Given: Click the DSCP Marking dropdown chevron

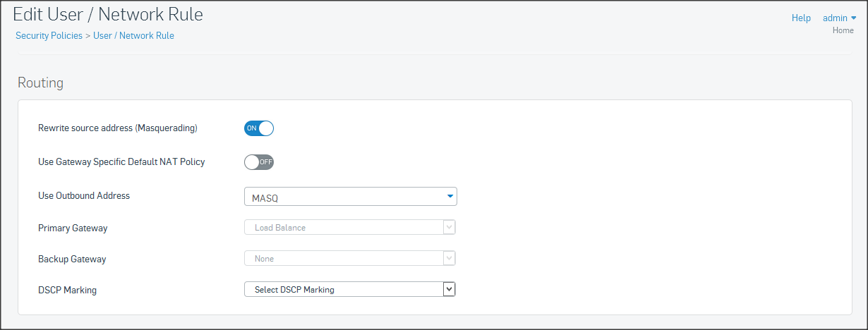Looking at the screenshot, I should pos(449,290).
